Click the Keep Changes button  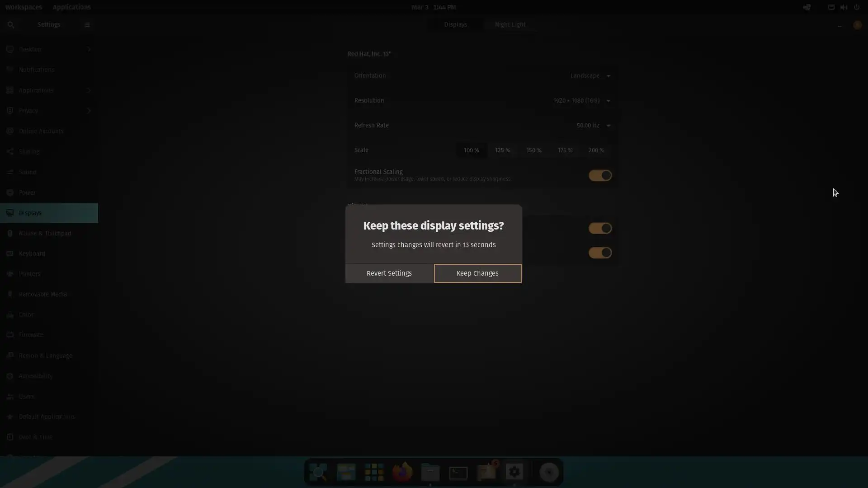click(x=477, y=273)
